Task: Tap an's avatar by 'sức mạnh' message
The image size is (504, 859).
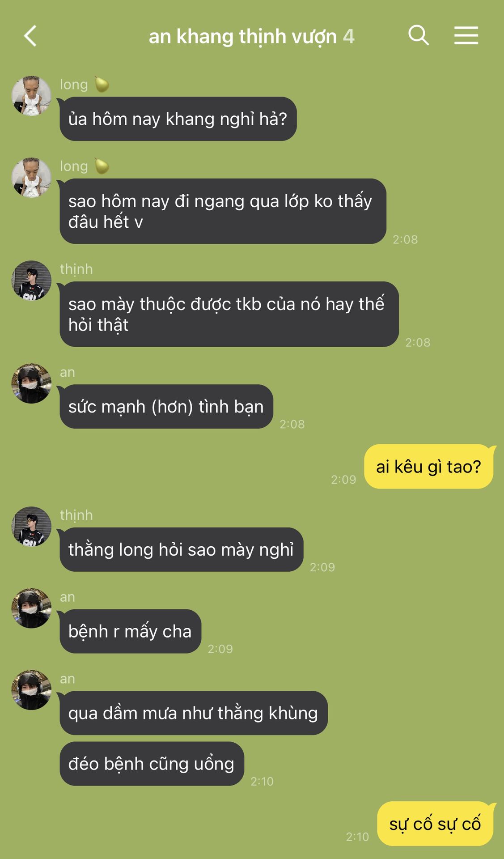Action: click(31, 383)
